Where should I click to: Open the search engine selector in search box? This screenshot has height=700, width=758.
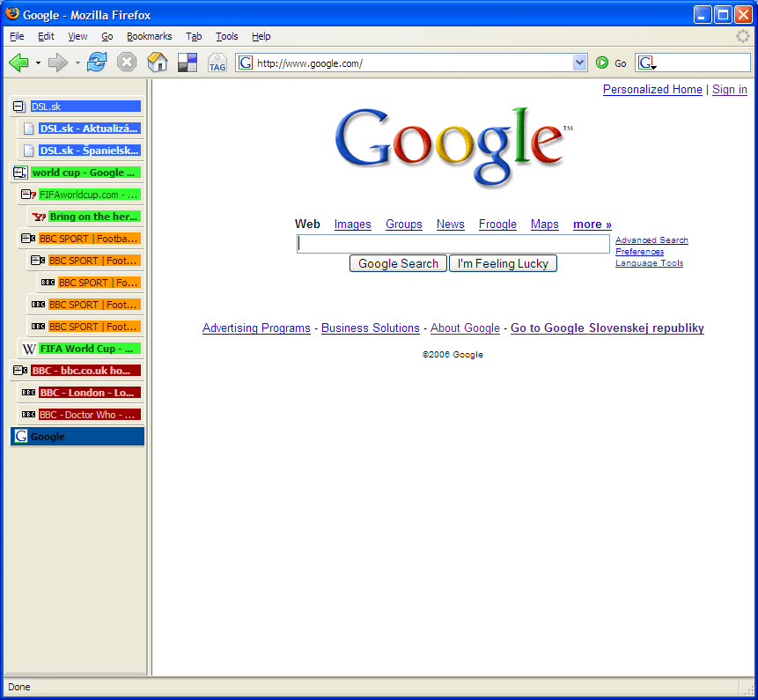(x=647, y=63)
